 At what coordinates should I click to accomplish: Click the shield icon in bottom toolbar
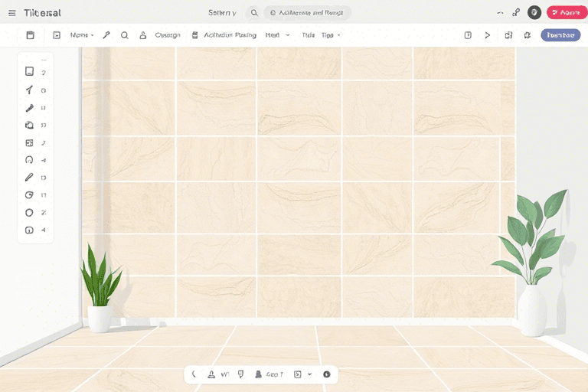(240, 374)
